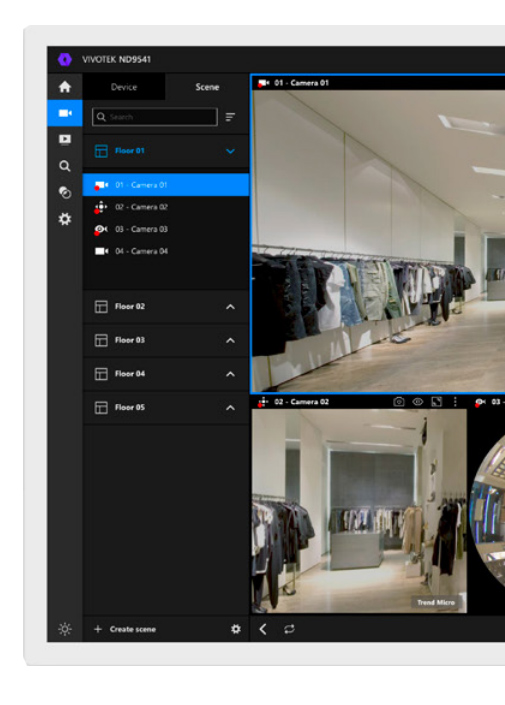Expand the Floor 02 scene group
505x705 pixels.
point(230,307)
